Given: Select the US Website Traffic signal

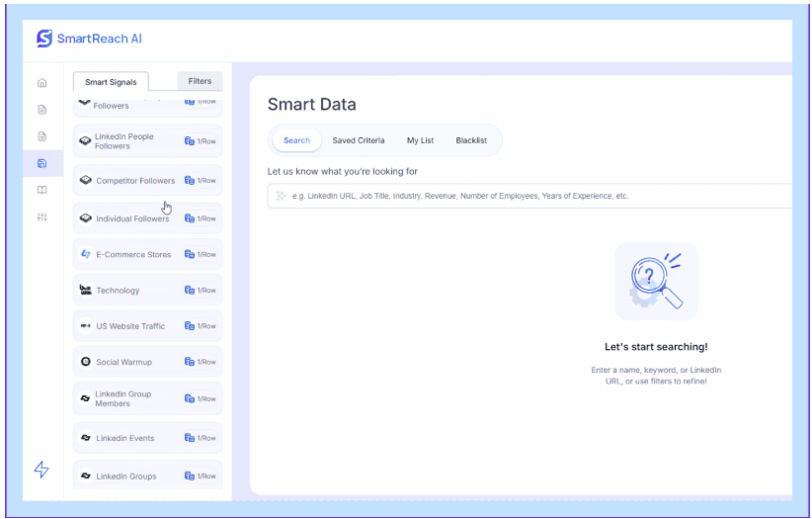Looking at the screenshot, I should (147, 325).
